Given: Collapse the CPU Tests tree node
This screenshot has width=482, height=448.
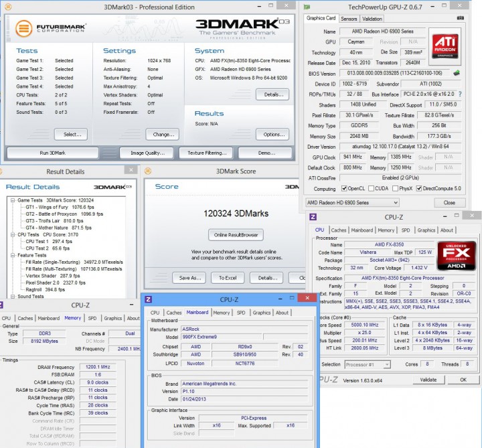Looking at the screenshot, I should click(13, 234).
